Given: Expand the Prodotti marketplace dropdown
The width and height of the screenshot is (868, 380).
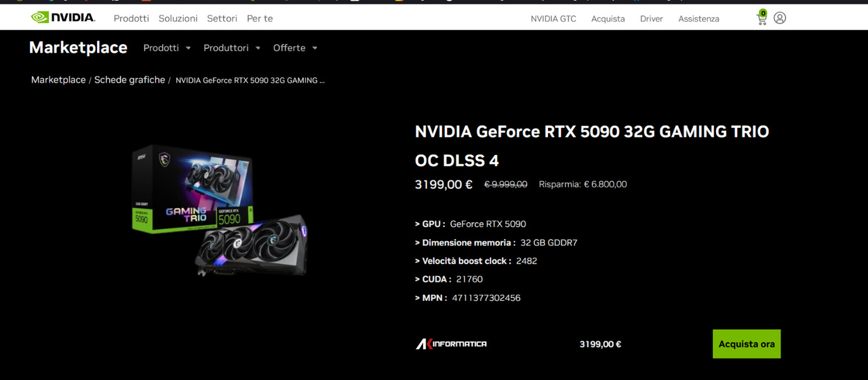Looking at the screenshot, I should click(167, 48).
